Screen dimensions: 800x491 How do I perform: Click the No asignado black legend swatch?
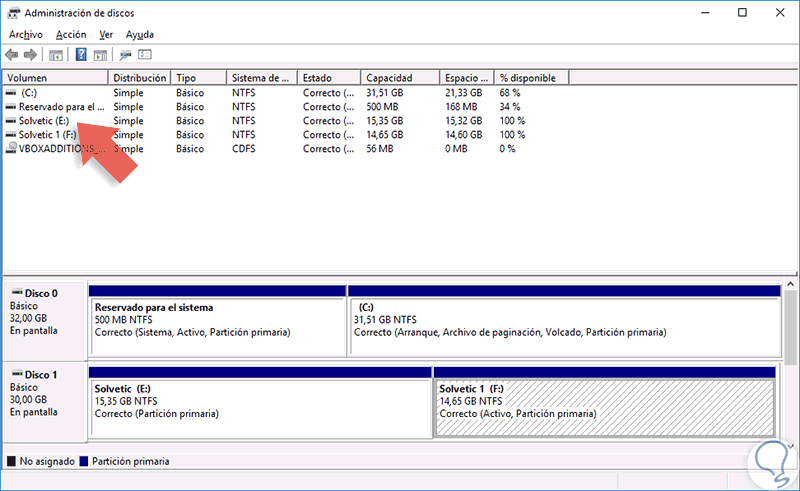(x=11, y=461)
